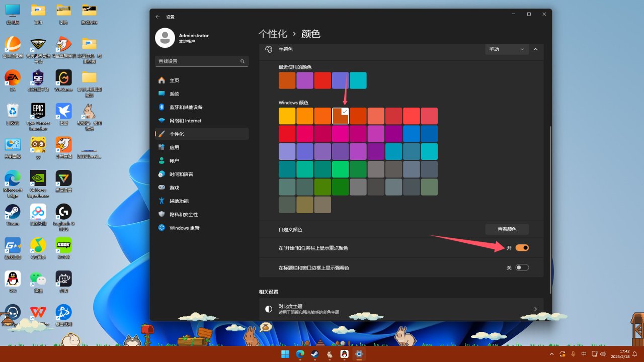Launch KOOK desktop shortcut
The image size is (644, 362).
click(x=63, y=248)
